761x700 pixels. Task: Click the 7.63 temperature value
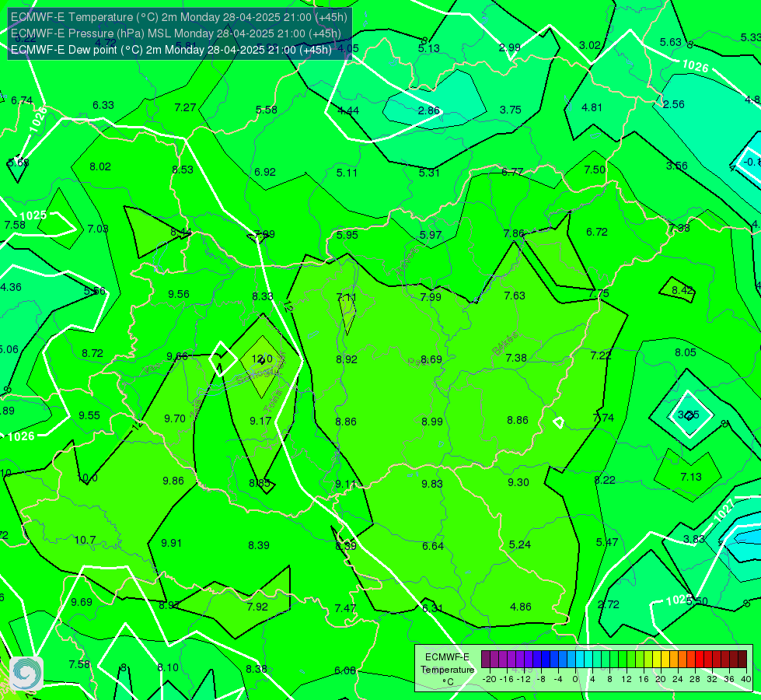tap(515, 296)
